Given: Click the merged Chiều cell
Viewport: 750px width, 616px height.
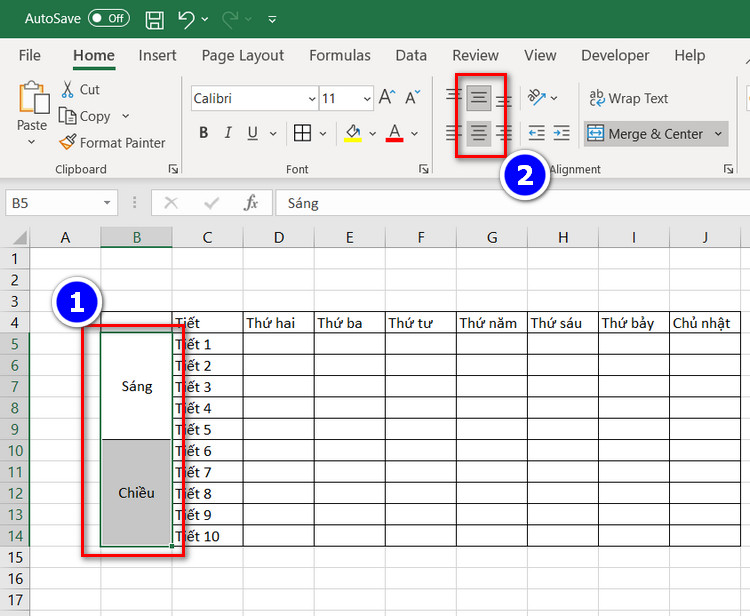Looking at the screenshot, I should coord(136,493).
